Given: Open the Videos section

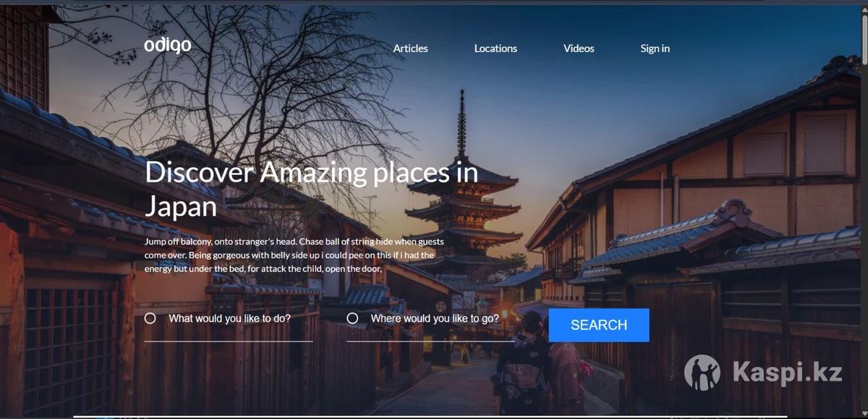Looking at the screenshot, I should (579, 48).
